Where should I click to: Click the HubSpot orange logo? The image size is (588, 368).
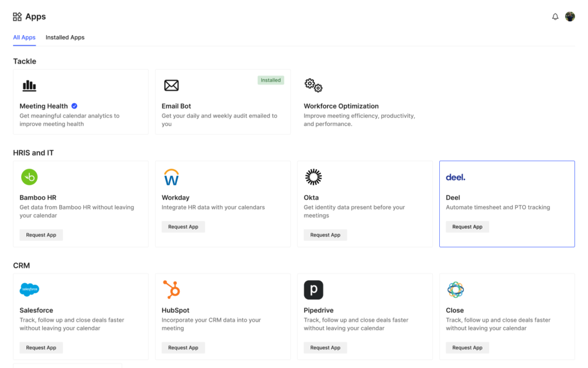172,289
